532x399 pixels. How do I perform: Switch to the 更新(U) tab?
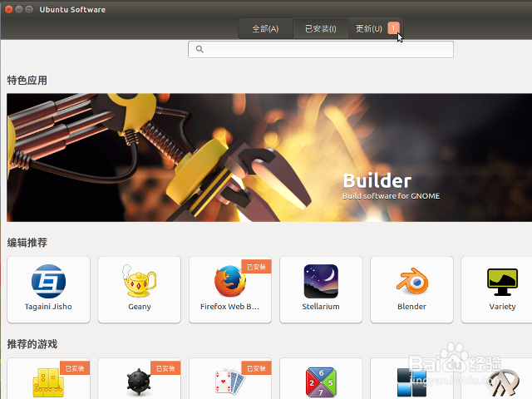pos(376,28)
